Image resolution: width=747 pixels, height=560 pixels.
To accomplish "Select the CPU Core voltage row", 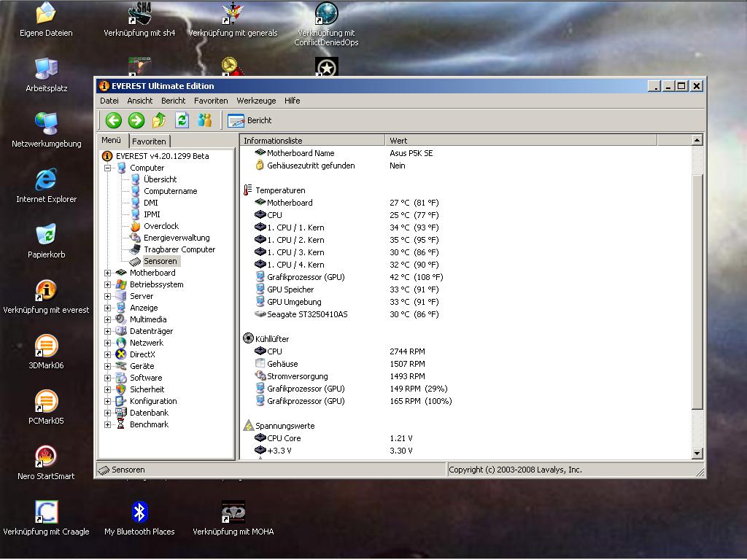I will click(x=465, y=438).
